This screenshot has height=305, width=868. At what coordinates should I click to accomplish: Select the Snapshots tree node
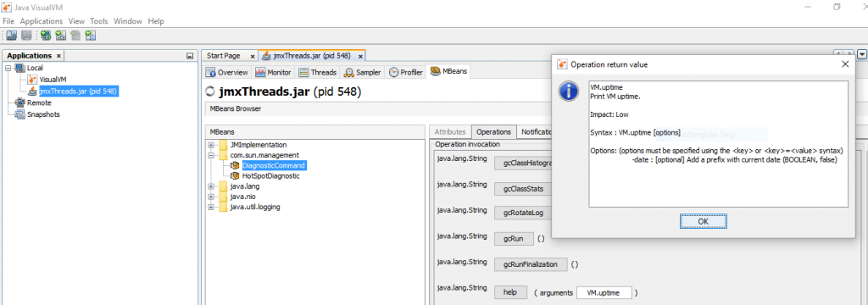43,114
